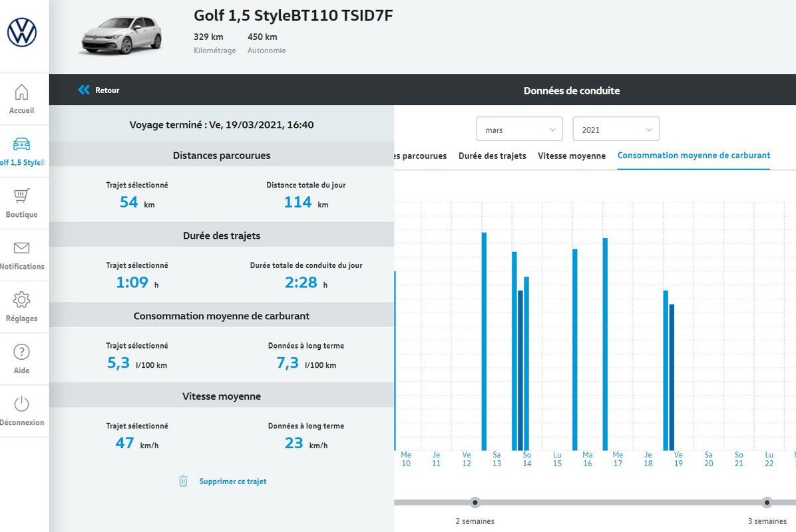Click the double chevron back icon

[x=84, y=90]
